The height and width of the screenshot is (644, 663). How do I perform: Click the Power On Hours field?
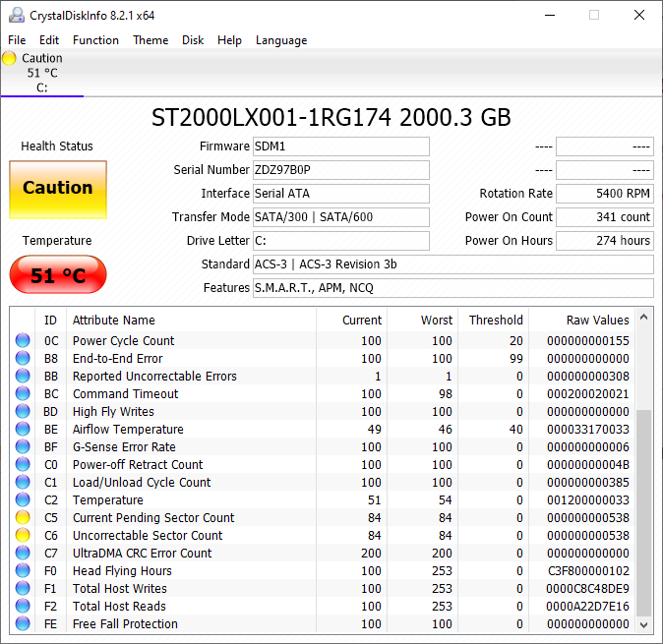(605, 241)
